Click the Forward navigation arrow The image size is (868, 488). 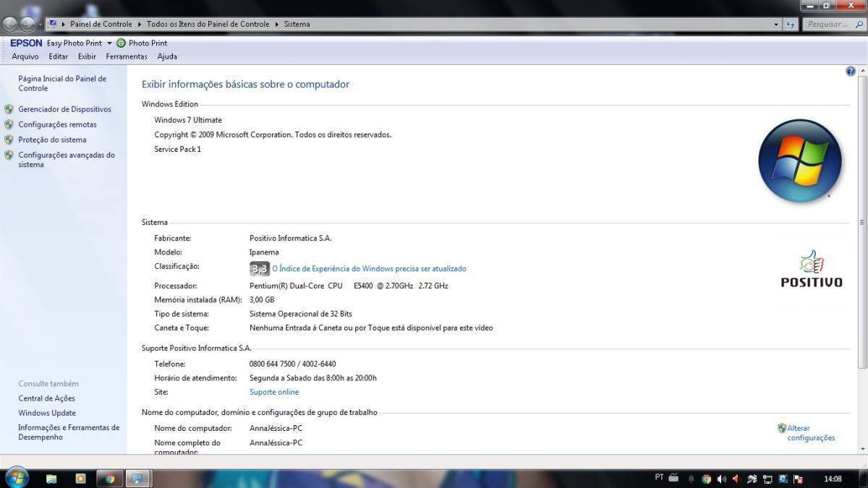point(27,24)
